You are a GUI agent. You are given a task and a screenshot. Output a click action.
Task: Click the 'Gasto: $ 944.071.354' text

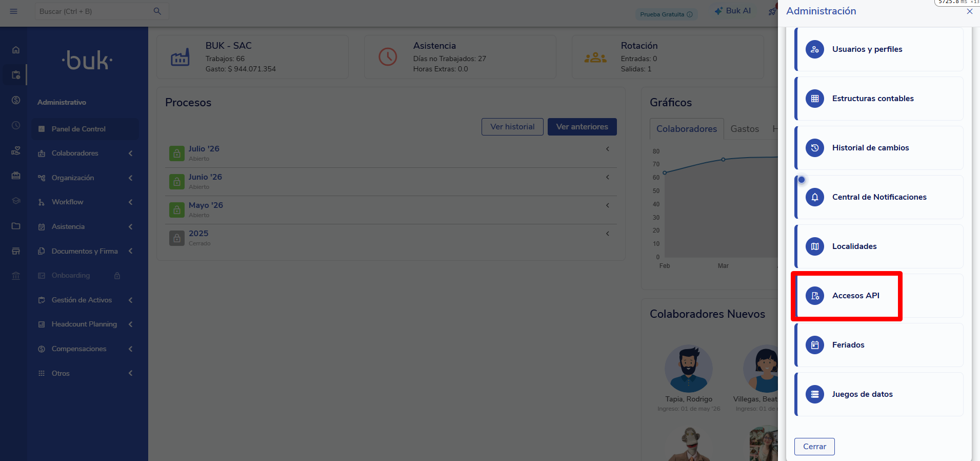pyautogui.click(x=241, y=69)
